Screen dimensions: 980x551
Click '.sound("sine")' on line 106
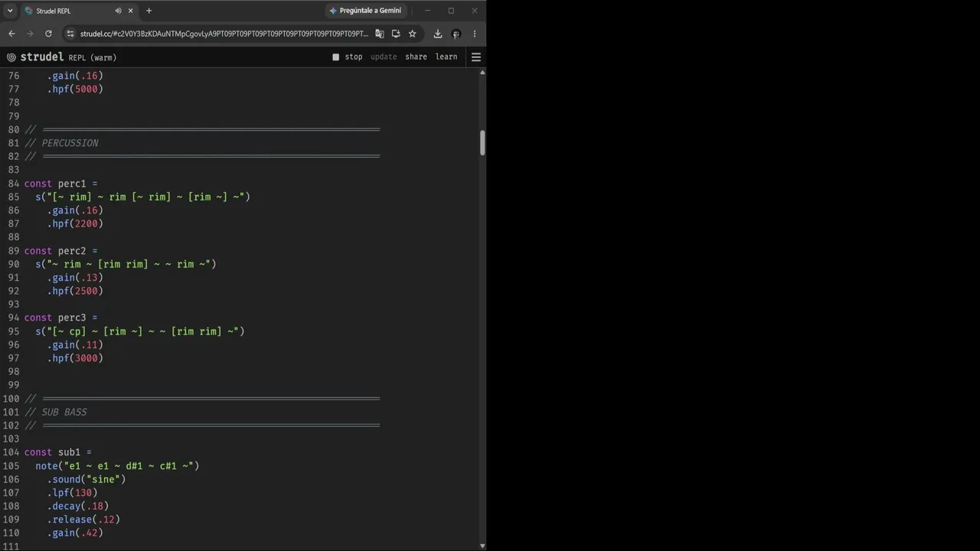point(86,479)
